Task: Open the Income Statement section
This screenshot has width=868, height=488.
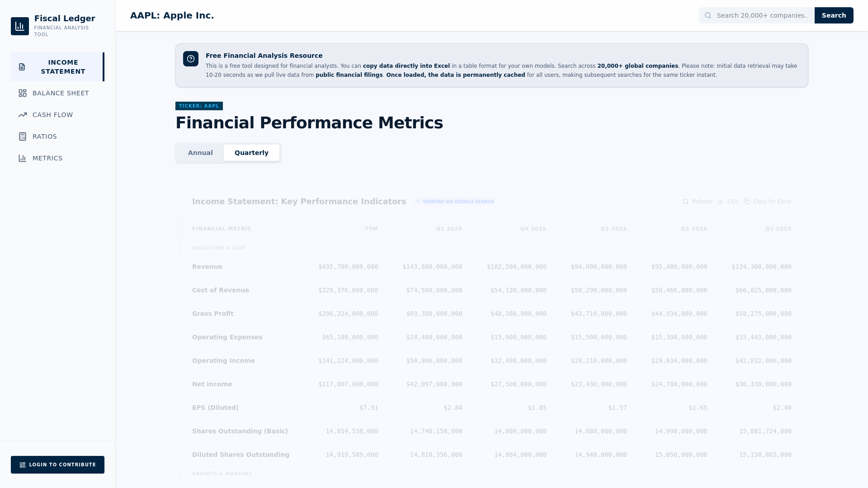Action: (x=57, y=67)
